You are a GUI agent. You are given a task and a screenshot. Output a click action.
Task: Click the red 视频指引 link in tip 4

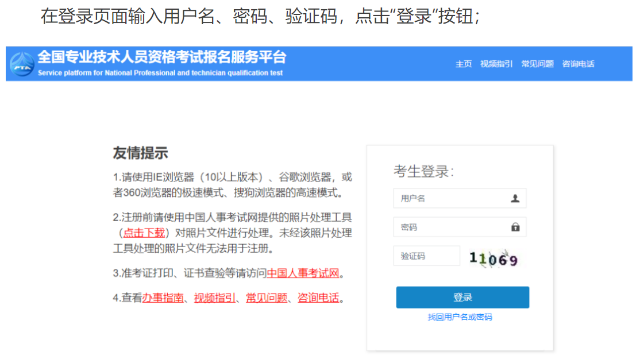pyautogui.click(x=214, y=298)
